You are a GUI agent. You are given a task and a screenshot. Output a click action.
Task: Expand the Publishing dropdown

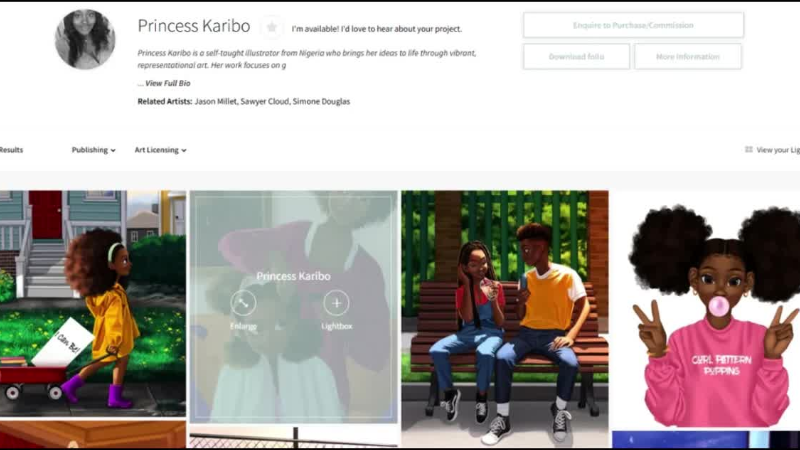coord(93,150)
